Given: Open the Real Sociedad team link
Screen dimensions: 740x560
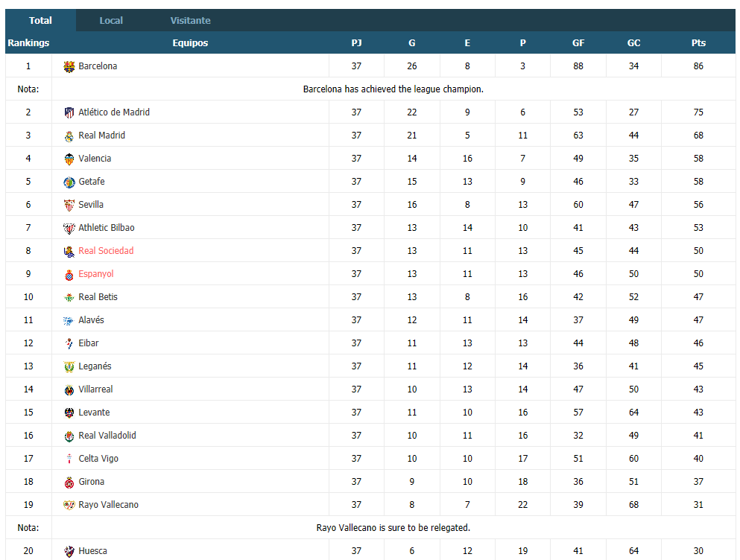Looking at the screenshot, I should point(106,251).
